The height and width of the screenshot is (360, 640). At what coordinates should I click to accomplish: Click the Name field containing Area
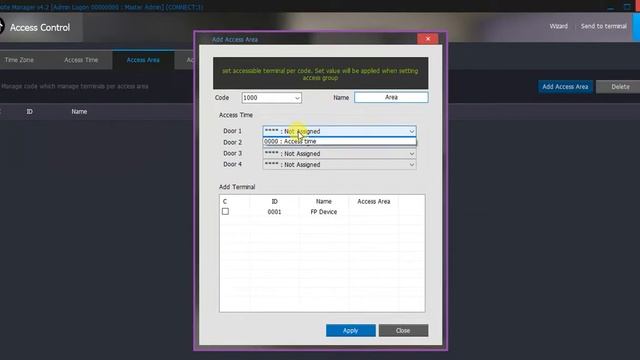point(391,98)
